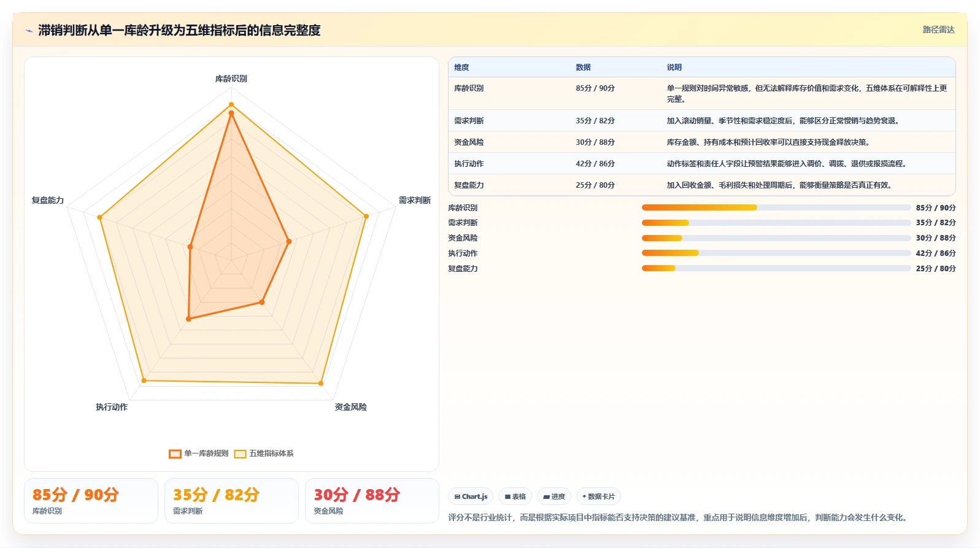Click the header icon before the title

(29, 31)
